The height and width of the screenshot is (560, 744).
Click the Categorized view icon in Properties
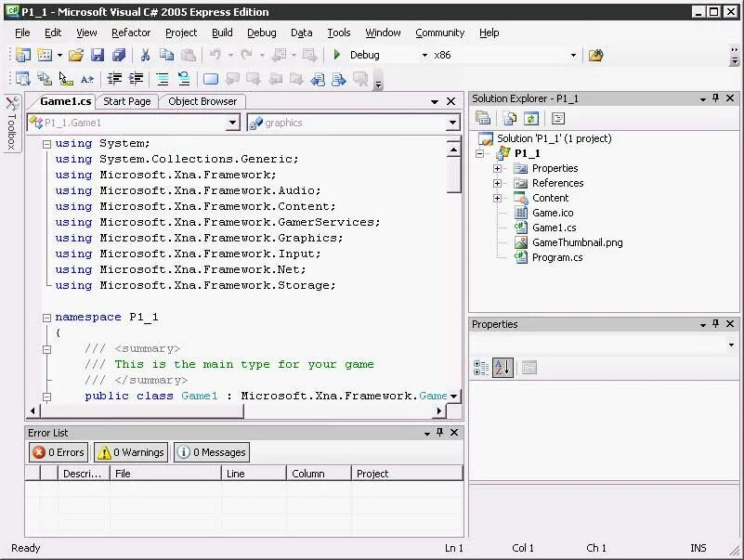(481, 368)
